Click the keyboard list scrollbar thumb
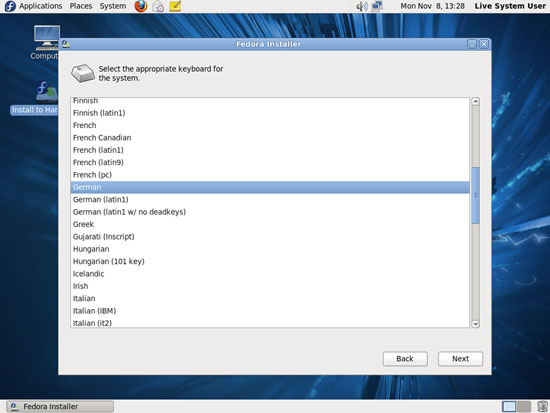The image size is (550, 413). coord(475,195)
